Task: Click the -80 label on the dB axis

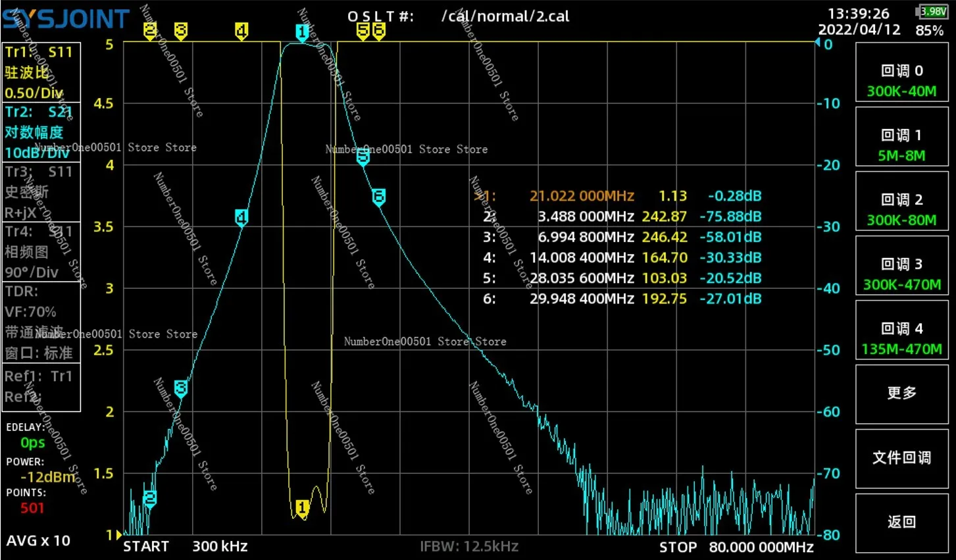Action: (828, 535)
